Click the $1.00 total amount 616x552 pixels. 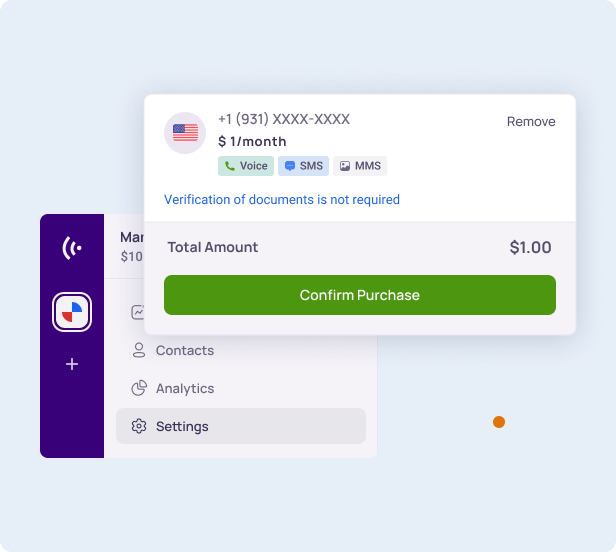[530, 248]
